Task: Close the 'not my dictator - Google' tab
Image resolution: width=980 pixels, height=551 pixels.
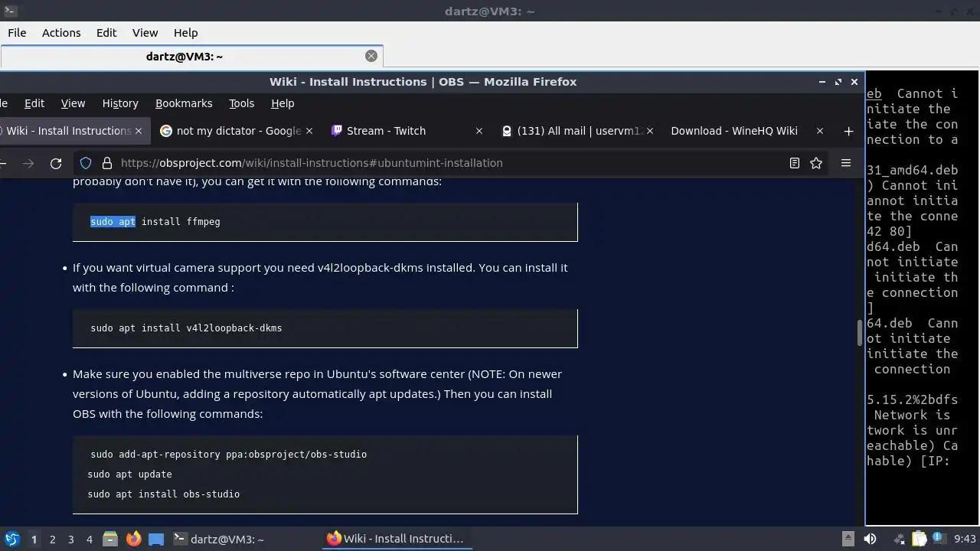Action: pyautogui.click(x=309, y=131)
